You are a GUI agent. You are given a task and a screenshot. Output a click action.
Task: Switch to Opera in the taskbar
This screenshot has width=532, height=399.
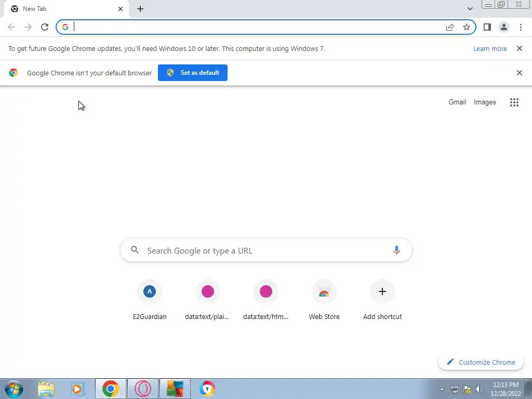point(142,389)
